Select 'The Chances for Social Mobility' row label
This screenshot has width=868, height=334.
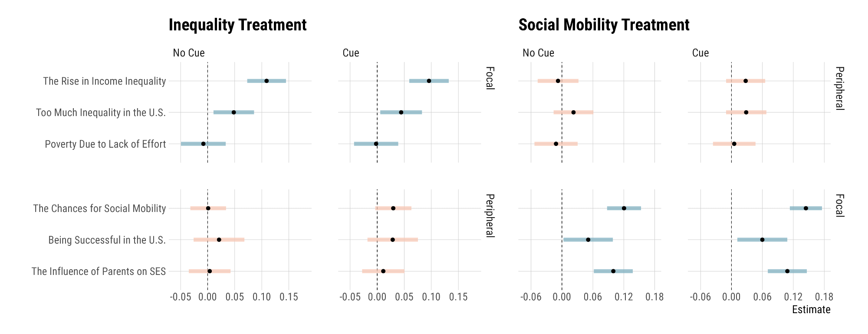point(99,208)
